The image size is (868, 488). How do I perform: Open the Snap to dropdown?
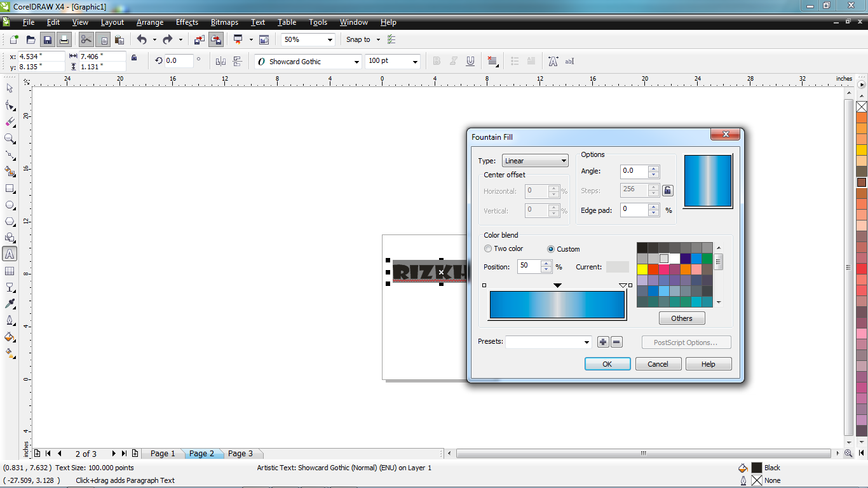tap(378, 39)
